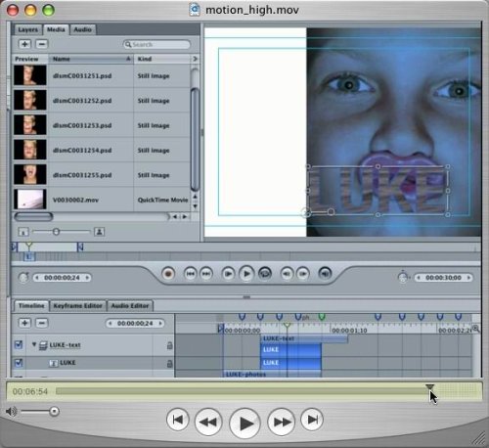Click QuickTime rewind button
Viewport: 489px width, 448px height.
click(x=208, y=422)
